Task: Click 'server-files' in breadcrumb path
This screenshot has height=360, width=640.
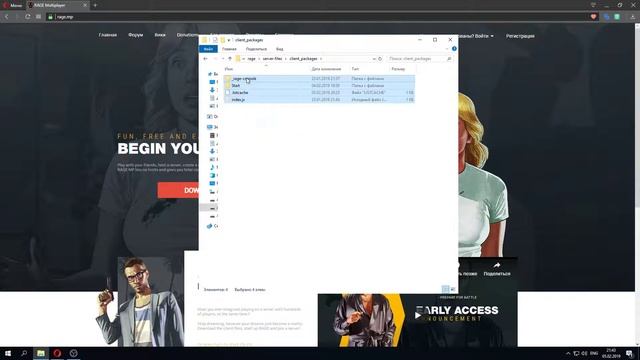Action: pos(273,59)
